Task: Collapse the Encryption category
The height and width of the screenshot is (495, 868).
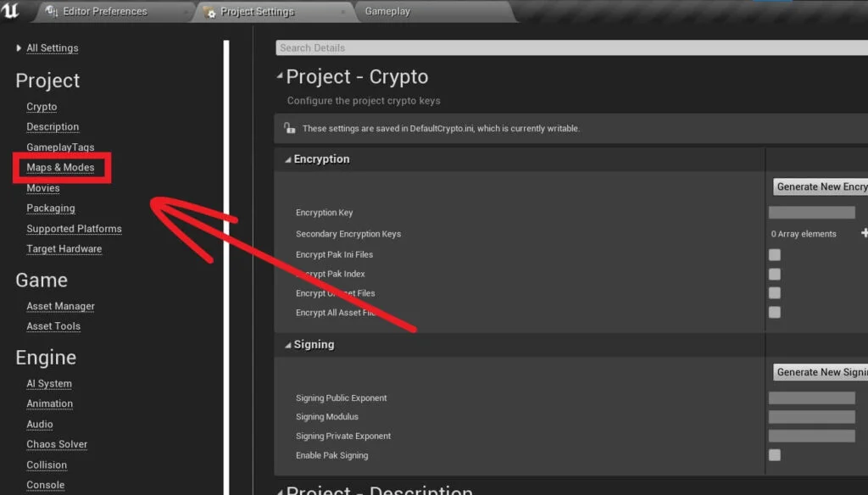Action: point(288,159)
